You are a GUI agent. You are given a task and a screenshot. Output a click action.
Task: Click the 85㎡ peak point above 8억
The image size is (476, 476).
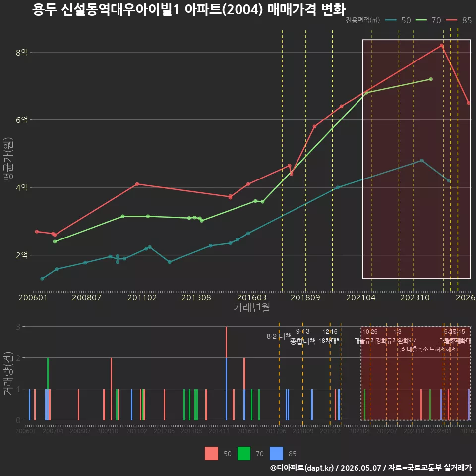(x=442, y=46)
